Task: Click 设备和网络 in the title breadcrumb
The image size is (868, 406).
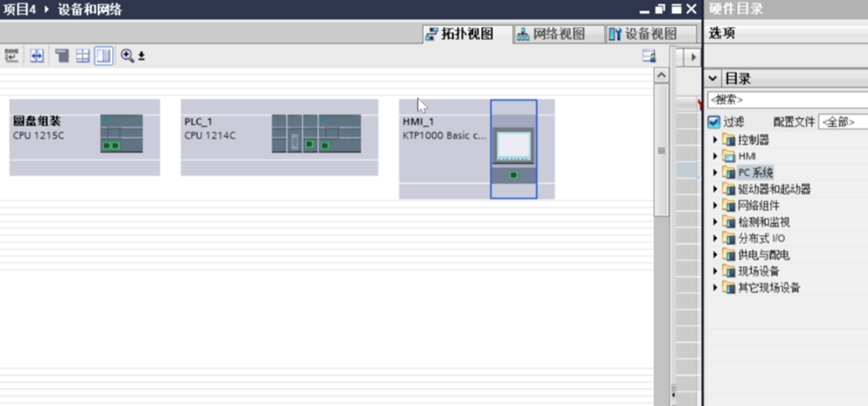Action: coord(89,10)
